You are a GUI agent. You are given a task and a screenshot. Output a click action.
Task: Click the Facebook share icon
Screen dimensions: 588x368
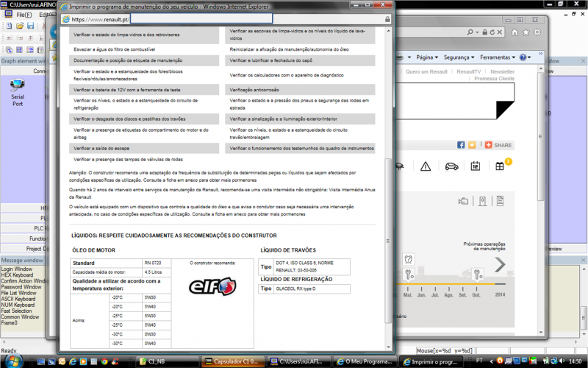point(461,145)
